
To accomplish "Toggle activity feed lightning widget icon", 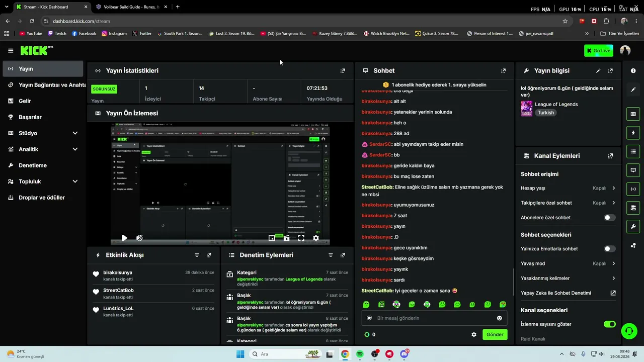I will pyautogui.click(x=633, y=133).
